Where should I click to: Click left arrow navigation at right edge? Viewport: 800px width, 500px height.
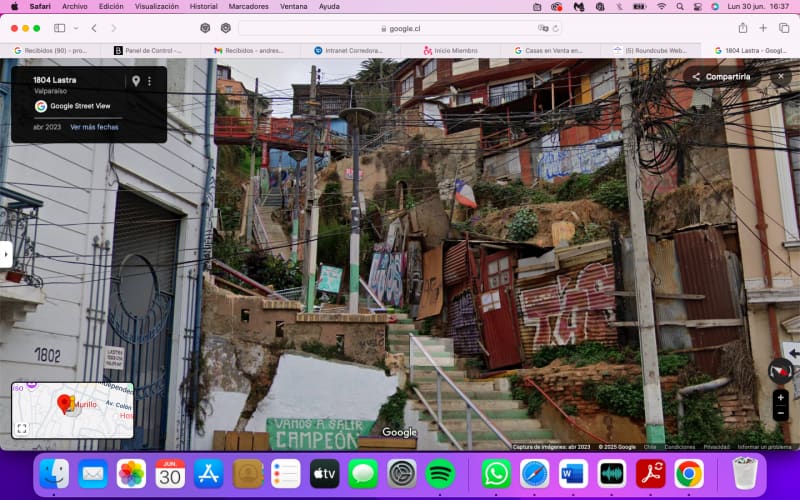792,353
